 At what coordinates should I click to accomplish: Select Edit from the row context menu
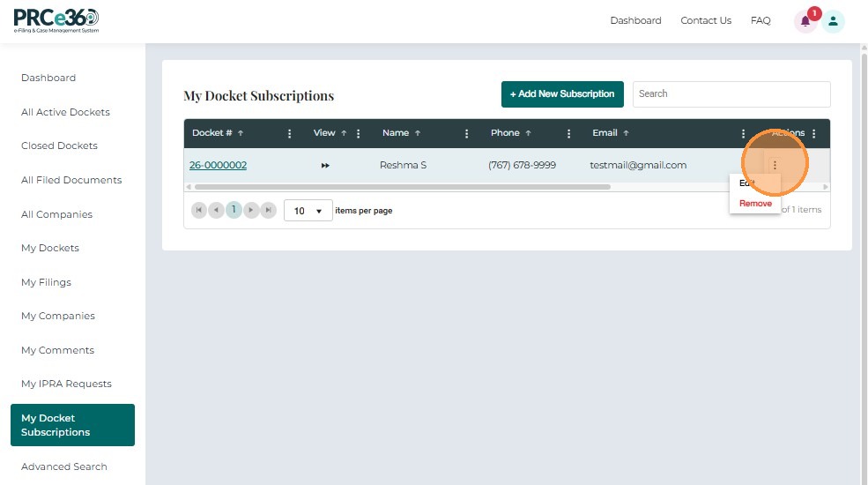pos(746,183)
